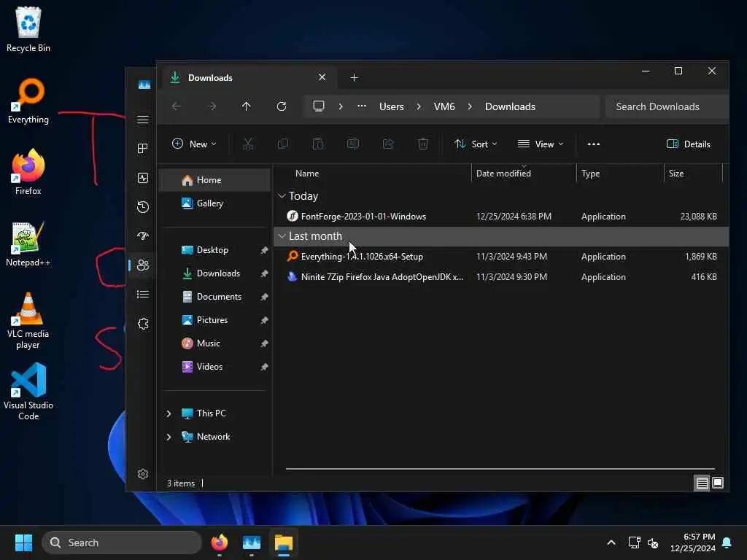Screen dimensions: 747x560
Task: Show hidden system tray icons
Action: click(x=611, y=542)
